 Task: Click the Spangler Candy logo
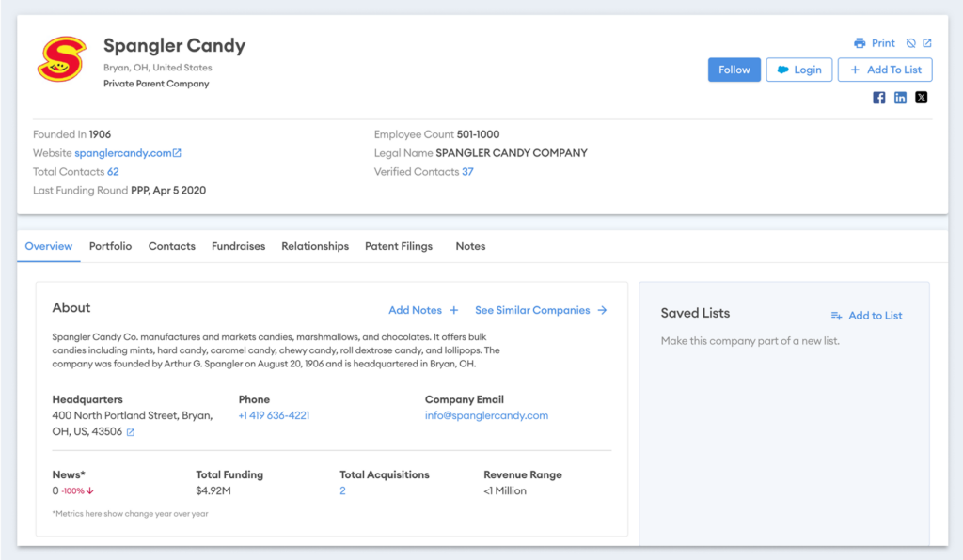click(61, 59)
